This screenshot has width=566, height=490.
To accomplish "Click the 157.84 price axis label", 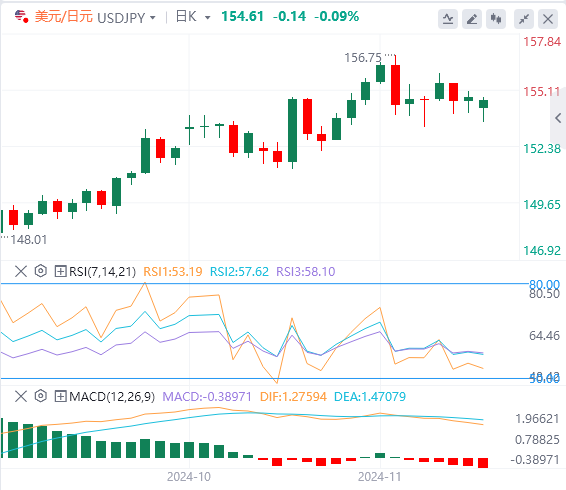I will [x=542, y=42].
